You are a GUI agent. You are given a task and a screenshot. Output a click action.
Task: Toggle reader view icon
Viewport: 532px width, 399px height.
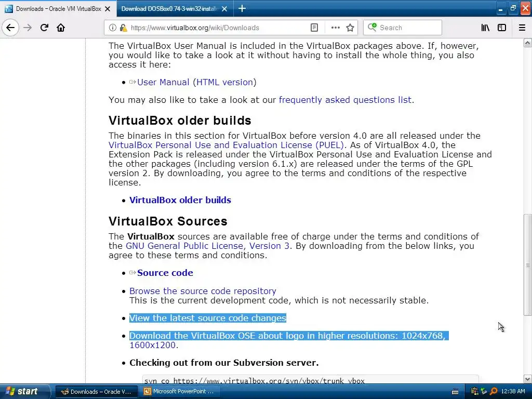[x=314, y=28]
